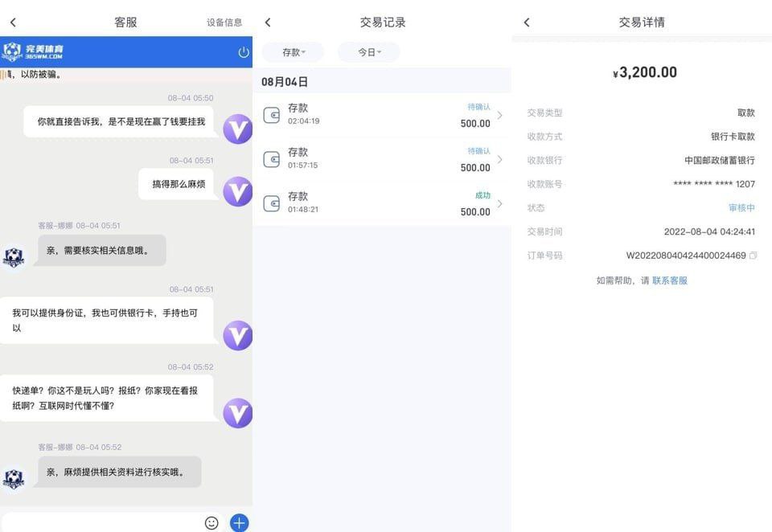Click the power icon on the blue banner
Screen dimensions: 772x532
(x=242, y=51)
